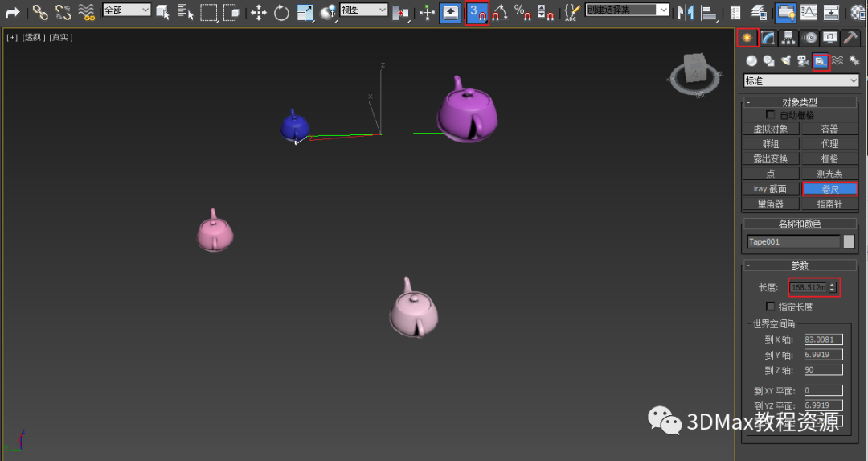The image size is (868, 461).
Task: Switch to the Modify panel tab
Action: pos(769,38)
